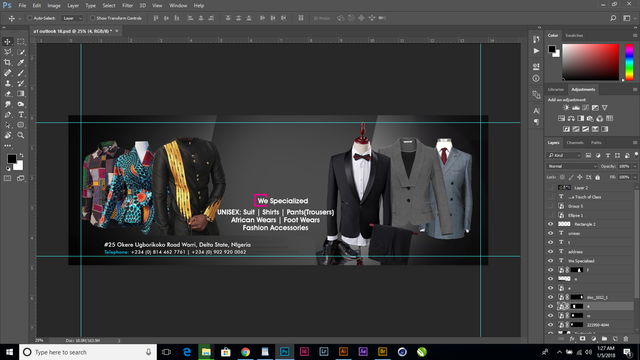This screenshot has height=360, width=640.
Task: Add a Hue/Saturation adjustment
Action: coord(561,118)
